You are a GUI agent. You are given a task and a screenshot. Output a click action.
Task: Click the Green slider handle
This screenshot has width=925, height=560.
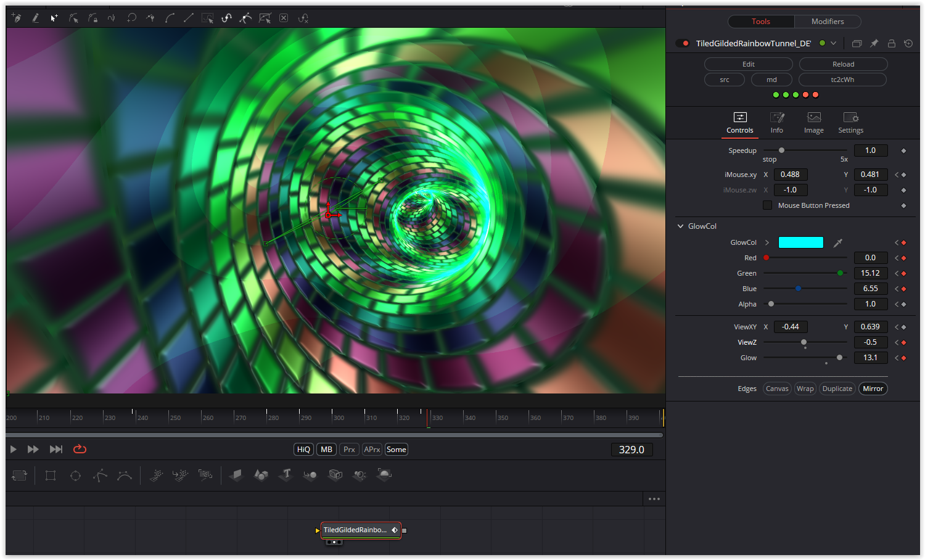(840, 273)
